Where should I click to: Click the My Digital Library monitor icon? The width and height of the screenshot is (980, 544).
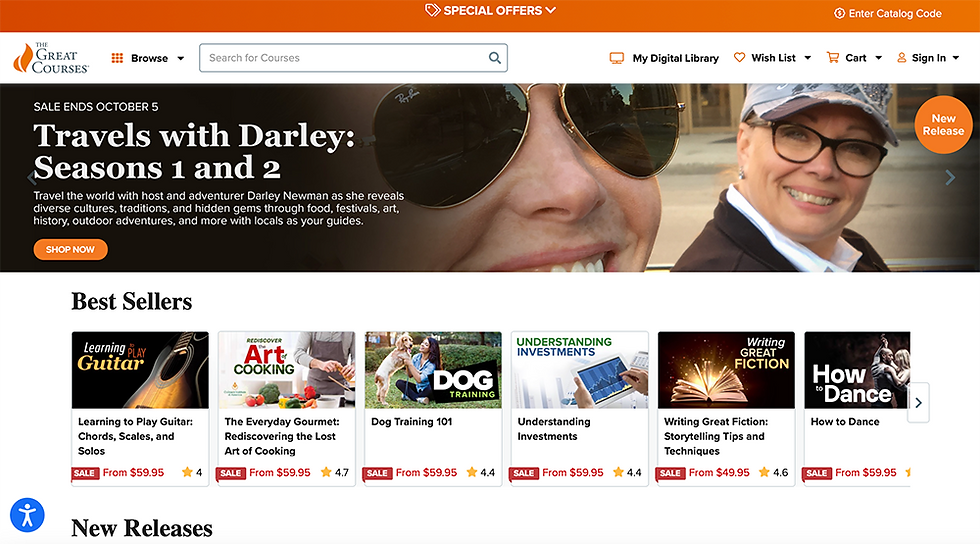(x=616, y=58)
